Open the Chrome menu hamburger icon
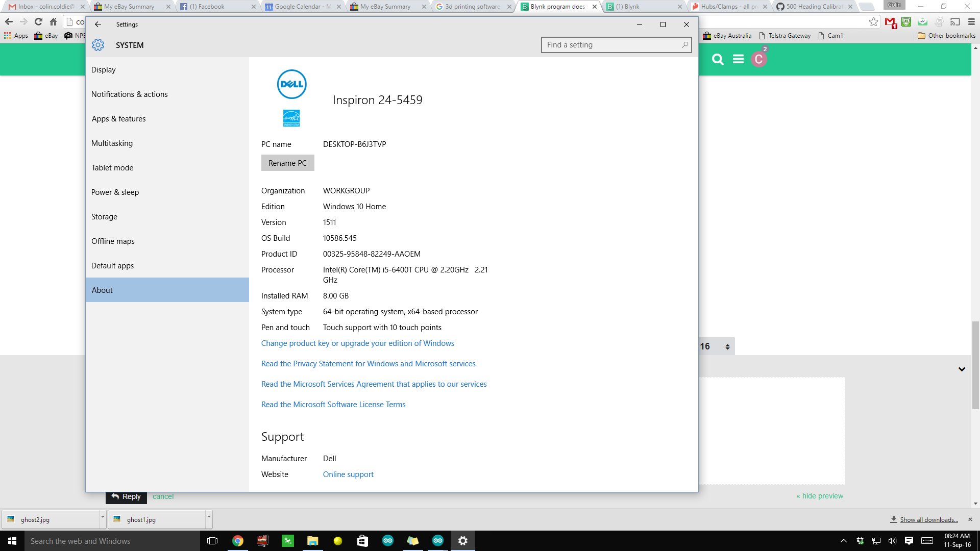Viewport: 980px width, 551px height. (x=972, y=21)
